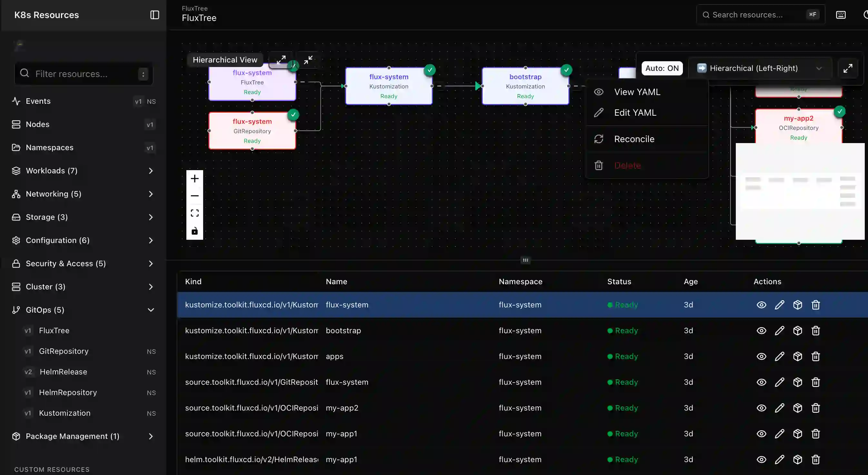Edit the bootstrap Kustomization via pencil icon

(780, 331)
